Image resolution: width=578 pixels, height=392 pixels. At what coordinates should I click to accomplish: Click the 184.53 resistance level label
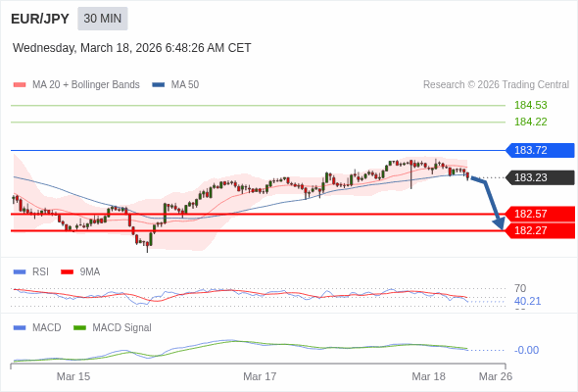pyautogui.click(x=530, y=105)
